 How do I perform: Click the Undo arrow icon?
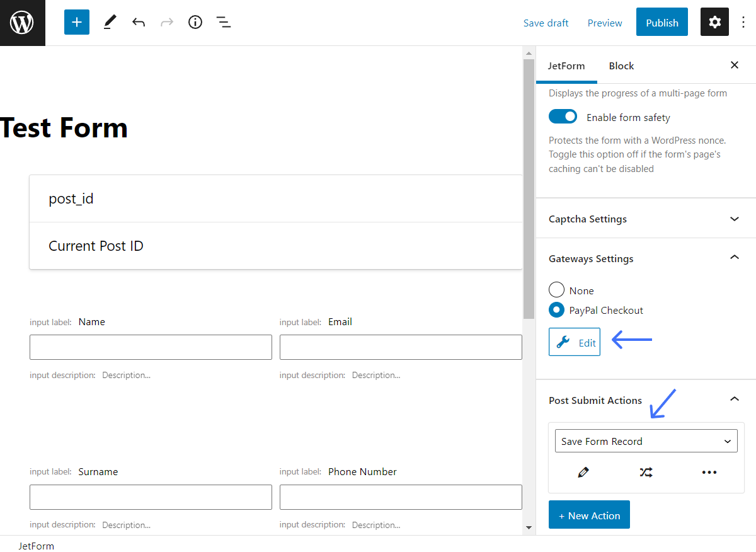tap(139, 22)
